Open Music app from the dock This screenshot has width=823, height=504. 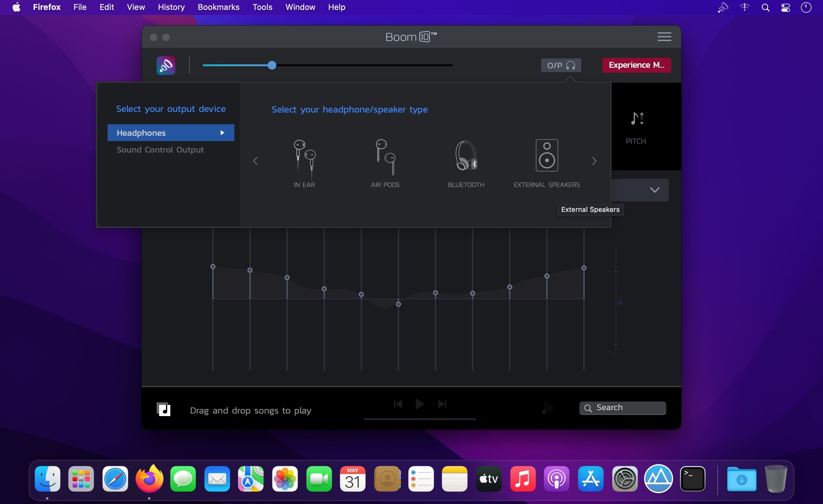pos(523,479)
